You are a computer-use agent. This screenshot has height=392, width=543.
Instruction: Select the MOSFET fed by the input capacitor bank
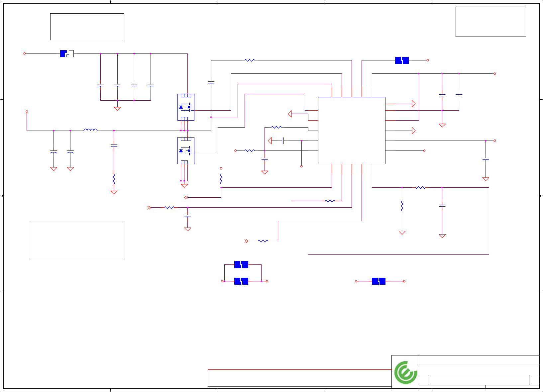(186, 107)
